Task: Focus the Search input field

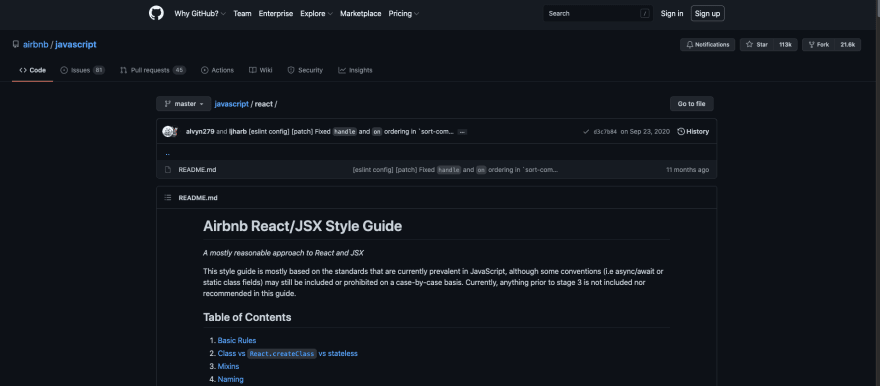Action: (x=598, y=13)
